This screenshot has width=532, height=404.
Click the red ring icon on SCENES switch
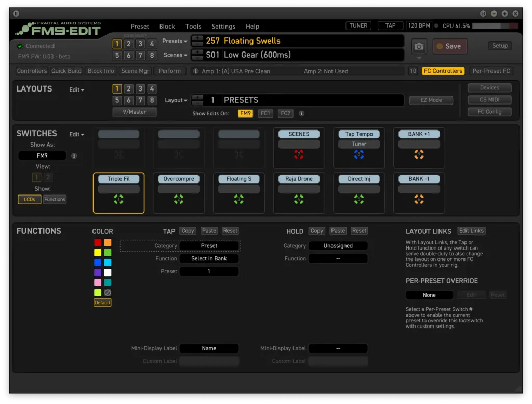(299, 154)
